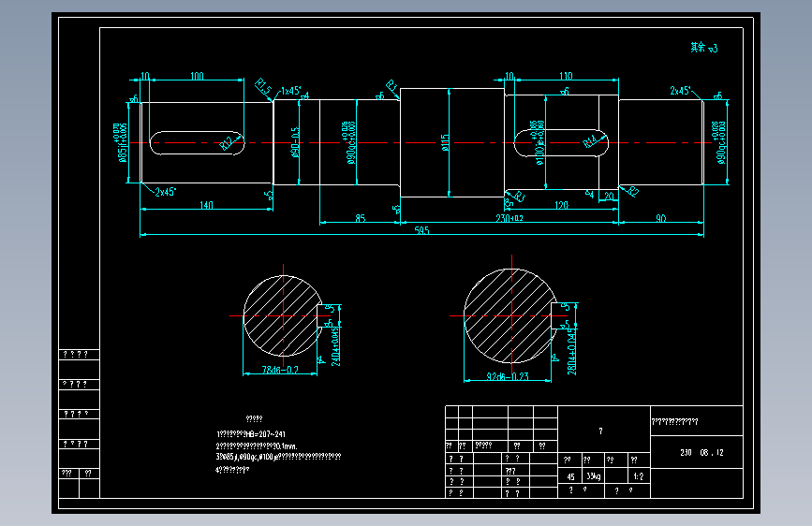Click the R1.5 fillet label
Image resolution: width=812 pixels, height=526 pixels.
coord(263,87)
